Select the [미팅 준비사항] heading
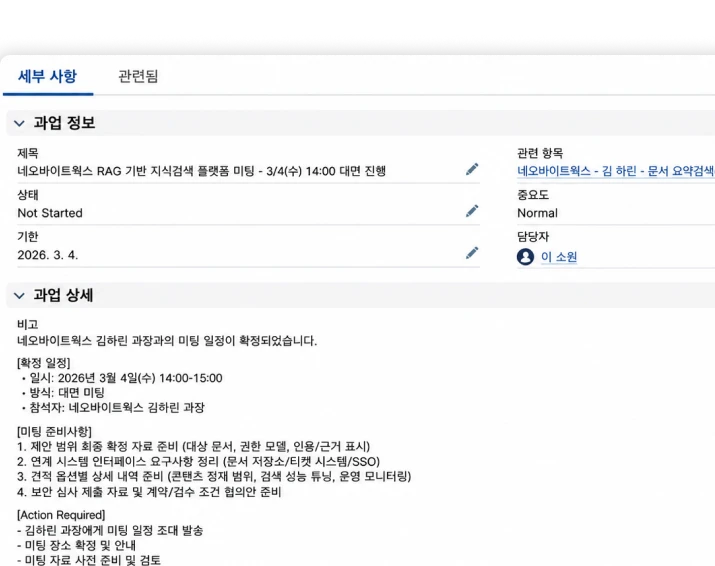This screenshot has height=566, width=715. (x=54, y=431)
